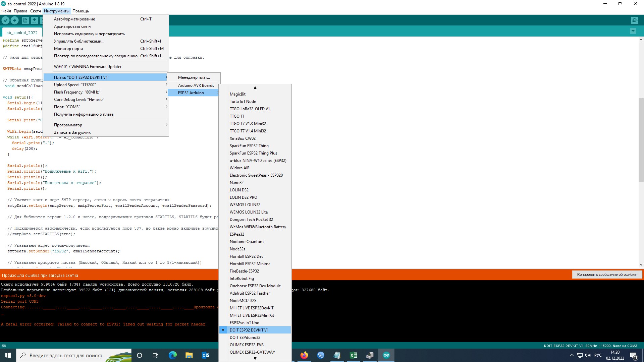Select the DOIT ESP32 DEVKIT V1 board
Viewport: 644px width, 362px height.
click(x=249, y=330)
